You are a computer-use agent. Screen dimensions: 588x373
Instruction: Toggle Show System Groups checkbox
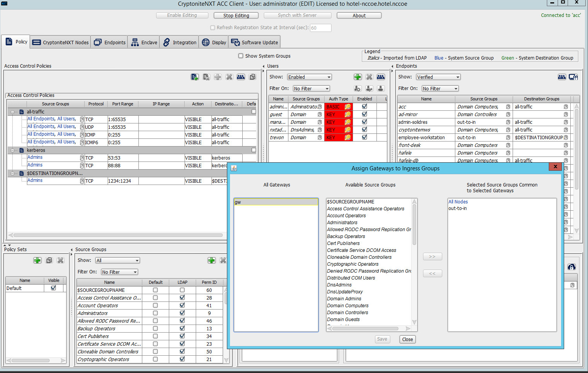241,56
